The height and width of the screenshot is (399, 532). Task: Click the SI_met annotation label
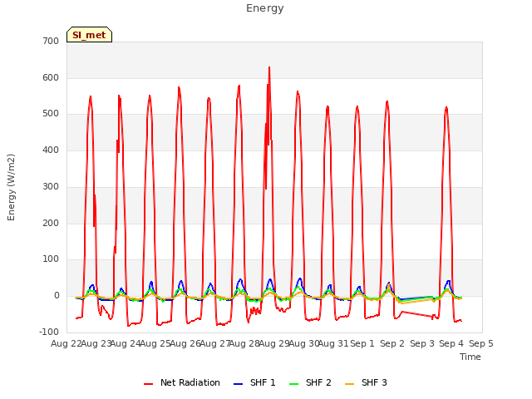pyautogui.click(x=89, y=35)
